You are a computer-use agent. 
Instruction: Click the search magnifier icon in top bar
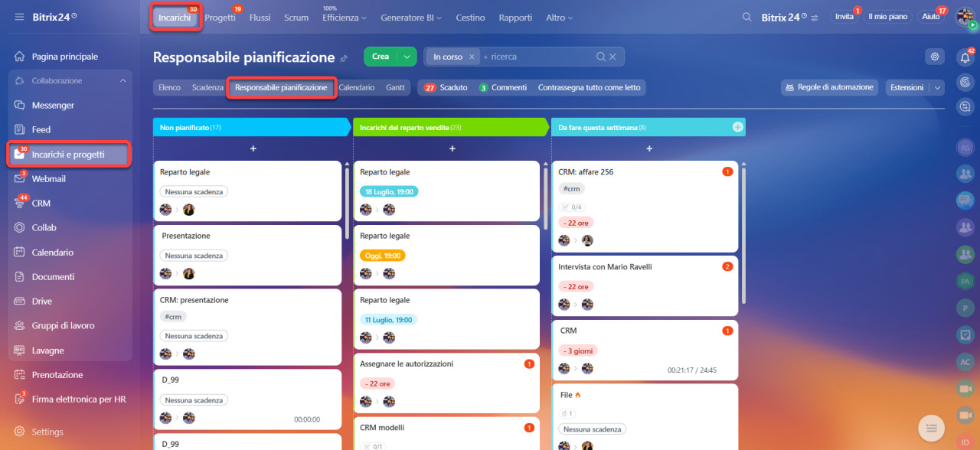coord(746,17)
